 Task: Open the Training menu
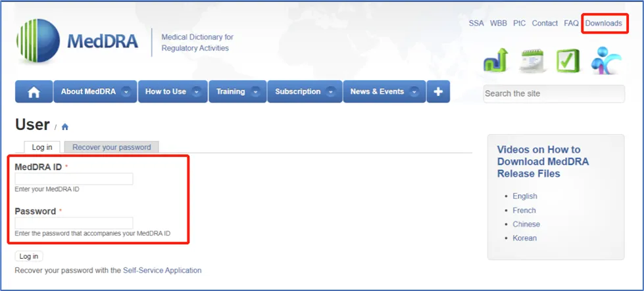[238, 91]
